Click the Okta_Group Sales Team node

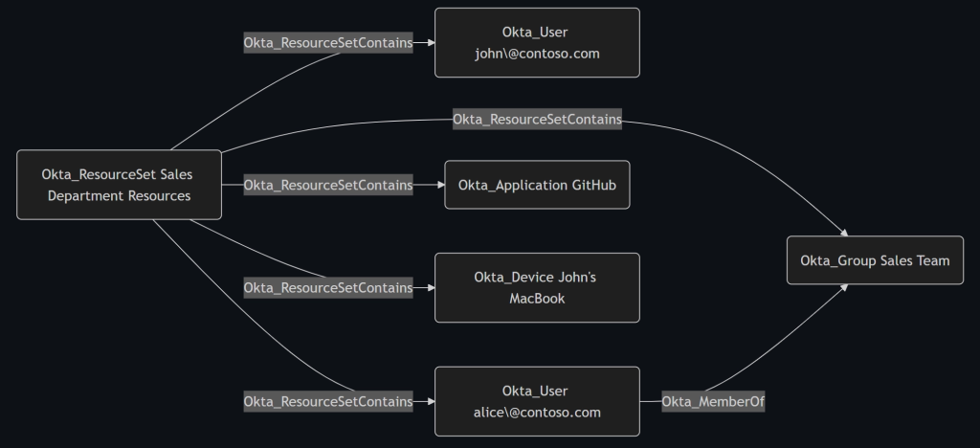tap(875, 260)
